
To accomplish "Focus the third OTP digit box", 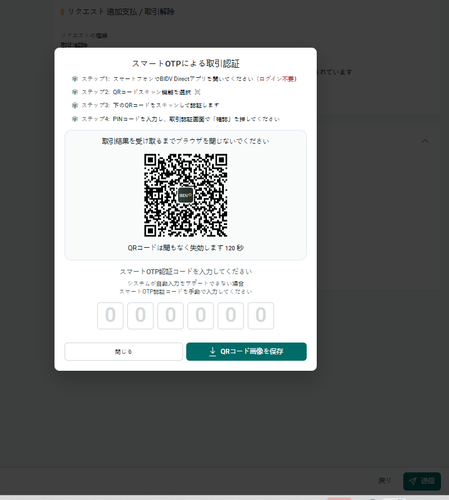I will [x=170, y=315].
